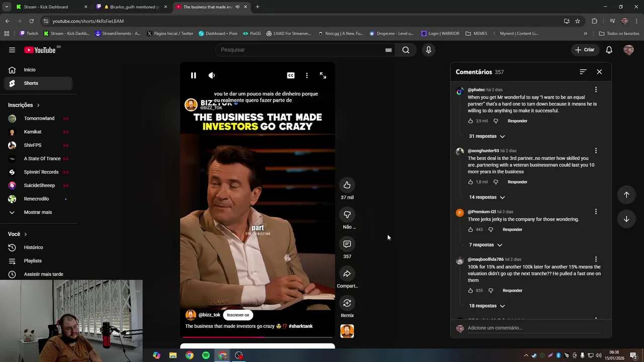Open options menu for @phatec comment
The width and height of the screenshot is (644, 362).
pos(596,89)
